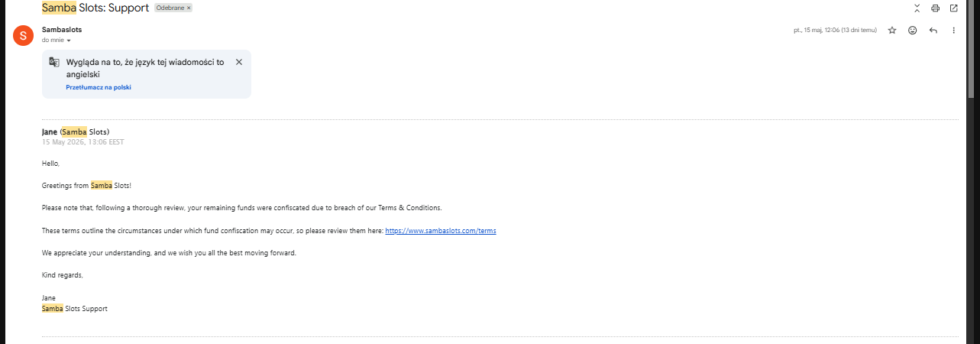Click the 'Hello,' greeting line
The width and height of the screenshot is (980, 344).
50,164
